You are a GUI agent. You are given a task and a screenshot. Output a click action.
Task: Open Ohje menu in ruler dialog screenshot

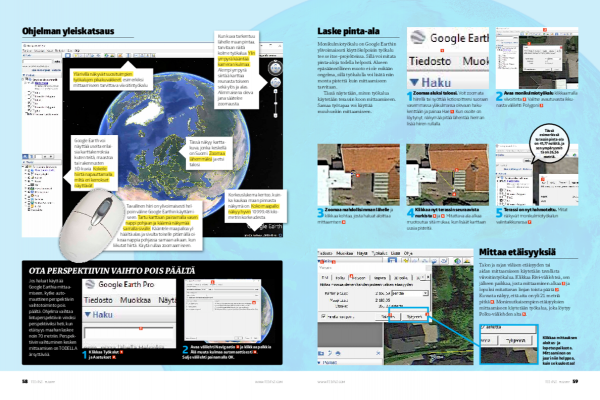point(408,253)
